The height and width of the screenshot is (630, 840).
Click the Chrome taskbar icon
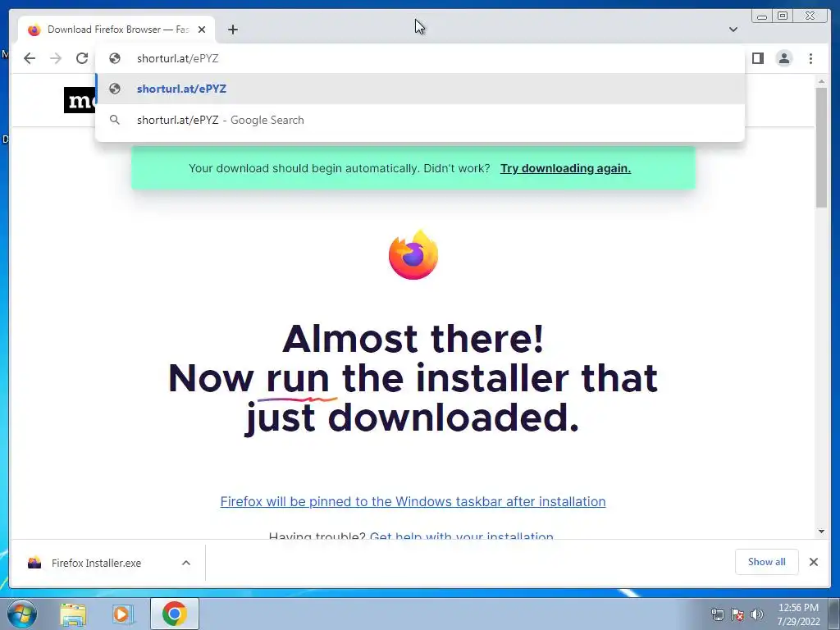(175, 614)
